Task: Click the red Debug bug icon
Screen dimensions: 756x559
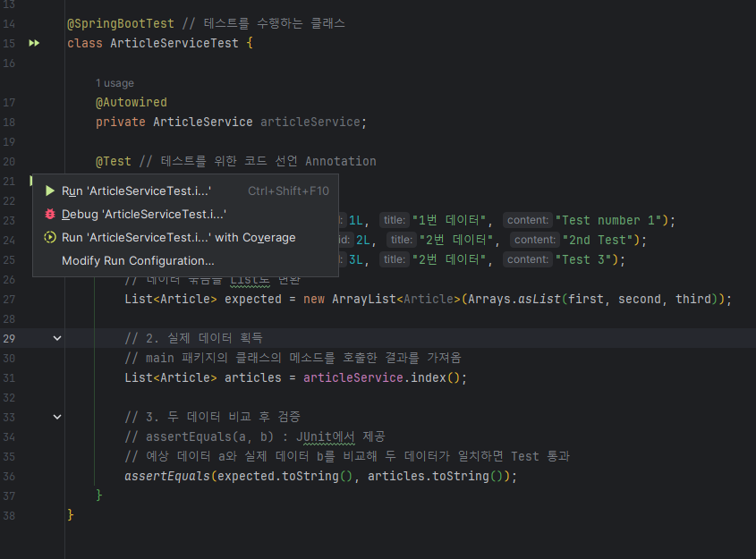Action: [50, 214]
